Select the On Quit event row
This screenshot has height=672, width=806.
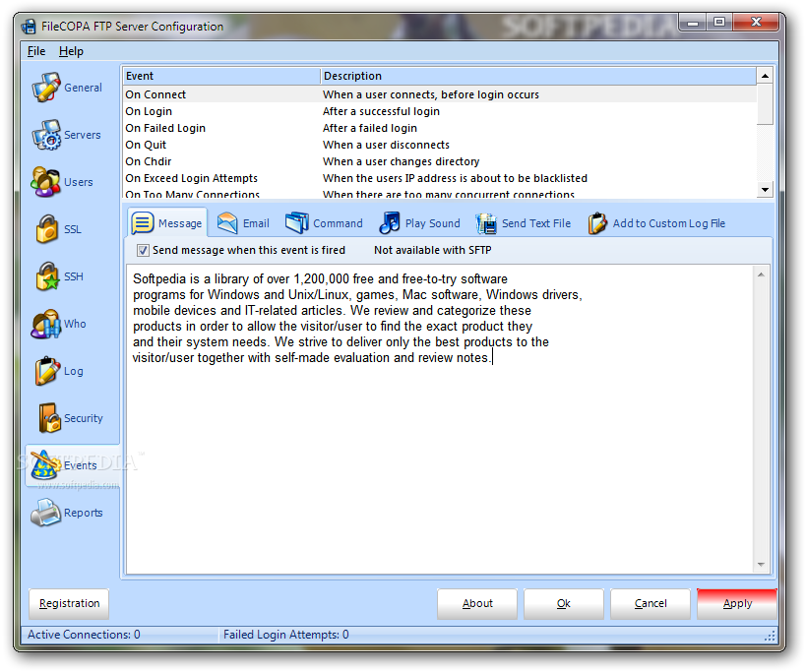point(440,145)
